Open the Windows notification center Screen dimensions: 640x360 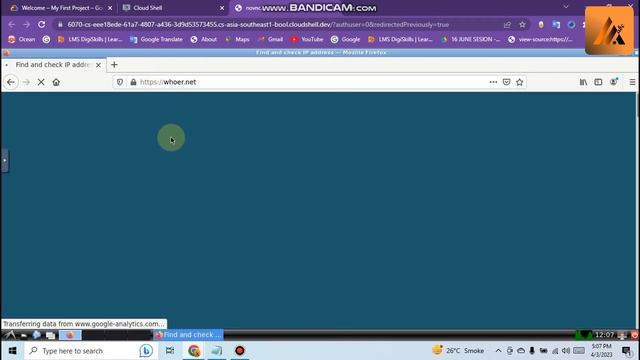(627, 351)
